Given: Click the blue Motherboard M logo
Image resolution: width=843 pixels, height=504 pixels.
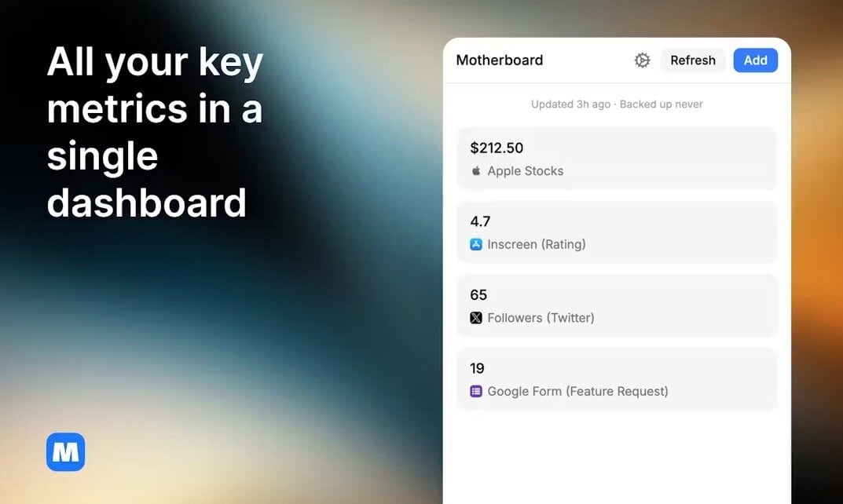Looking at the screenshot, I should pos(65,452).
